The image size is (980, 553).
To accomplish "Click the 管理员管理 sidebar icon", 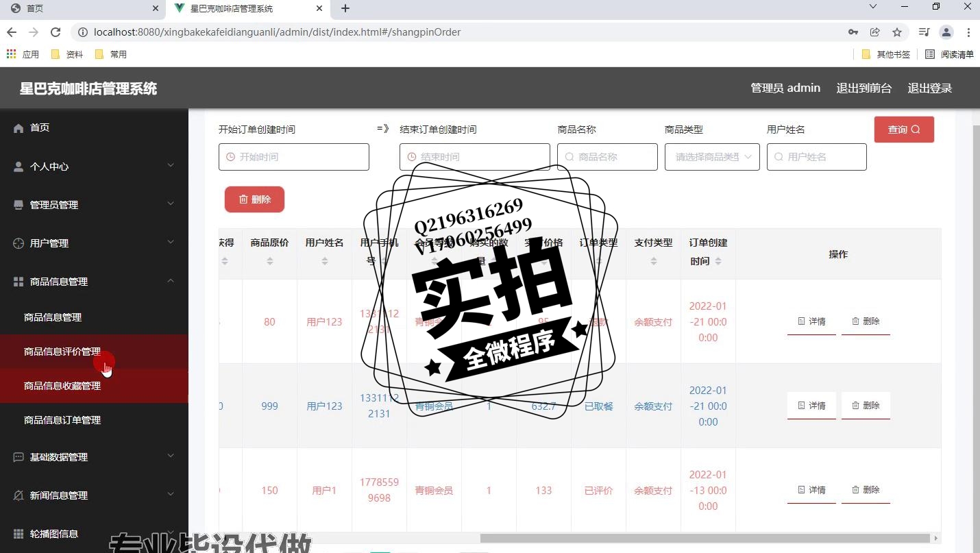I will [19, 205].
